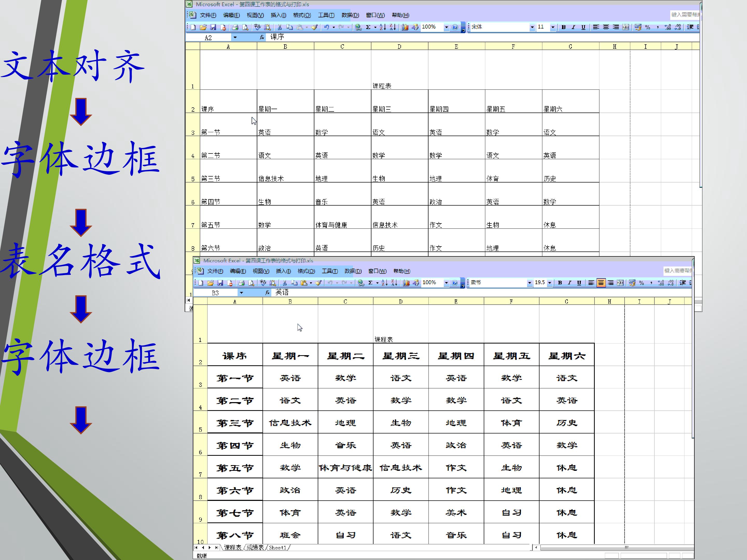The height and width of the screenshot is (560, 747).
Task: Toggle the highlighted Center alignment button
Action: (x=601, y=283)
